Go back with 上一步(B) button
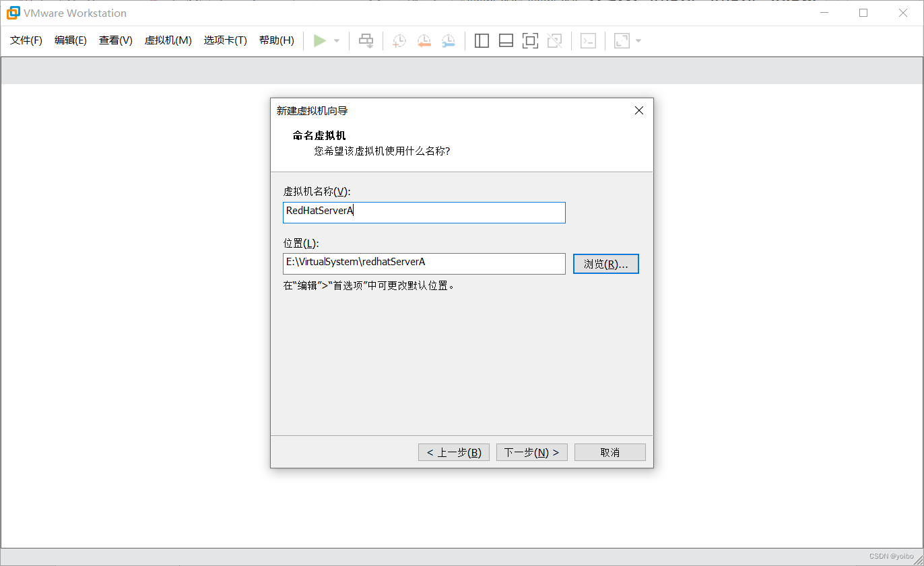Image resolution: width=924 pixels, height=566 pixels. pos(454,452)
